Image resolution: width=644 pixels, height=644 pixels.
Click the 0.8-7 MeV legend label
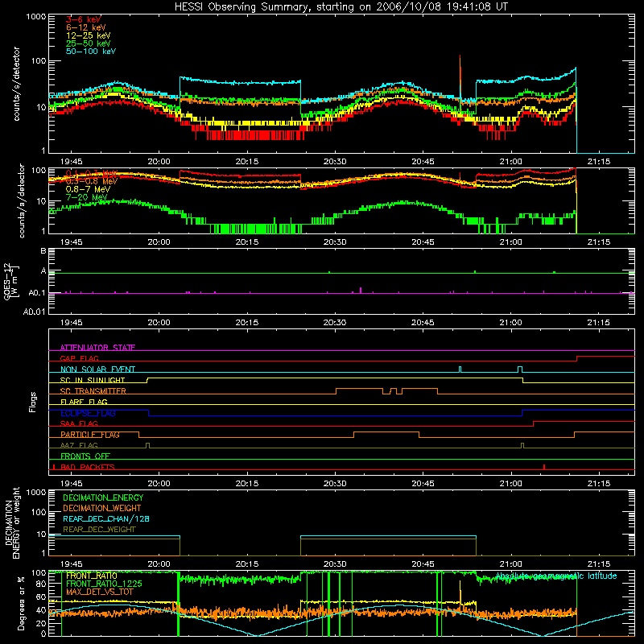coord(88,189)
